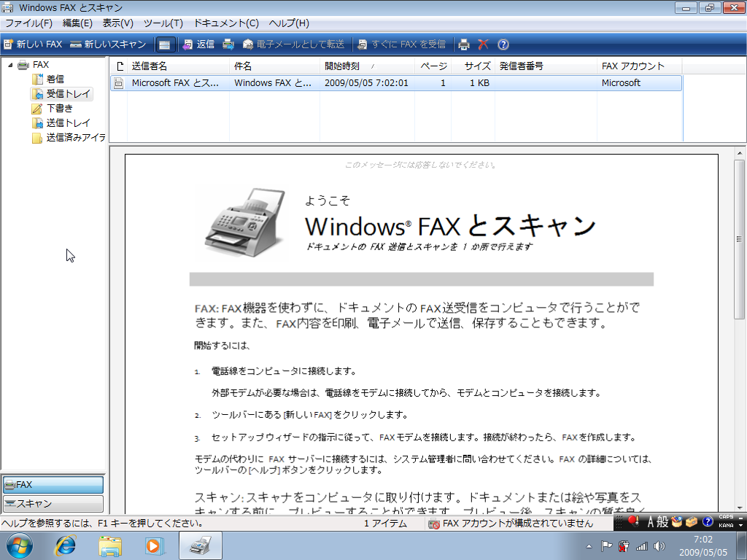Open the Windows Start orb
Viewport: 747px width, 560px height.
coord(20,545)
